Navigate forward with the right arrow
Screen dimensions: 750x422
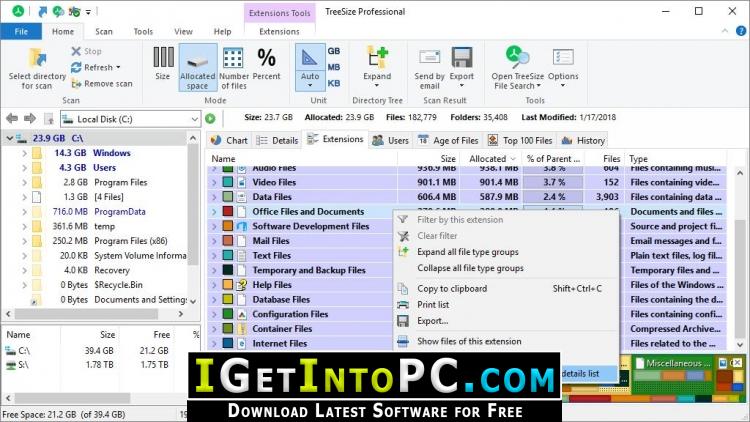click(x=30, y=118)
